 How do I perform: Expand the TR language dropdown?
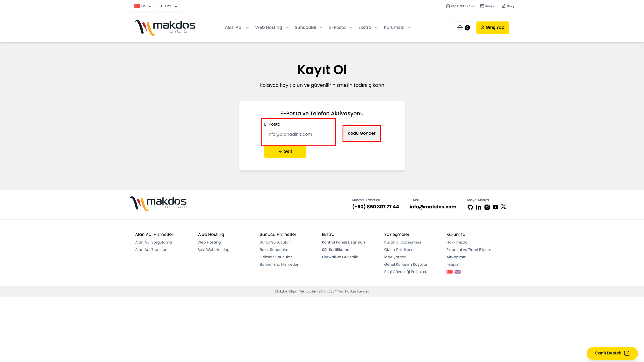tap(143, 6)
